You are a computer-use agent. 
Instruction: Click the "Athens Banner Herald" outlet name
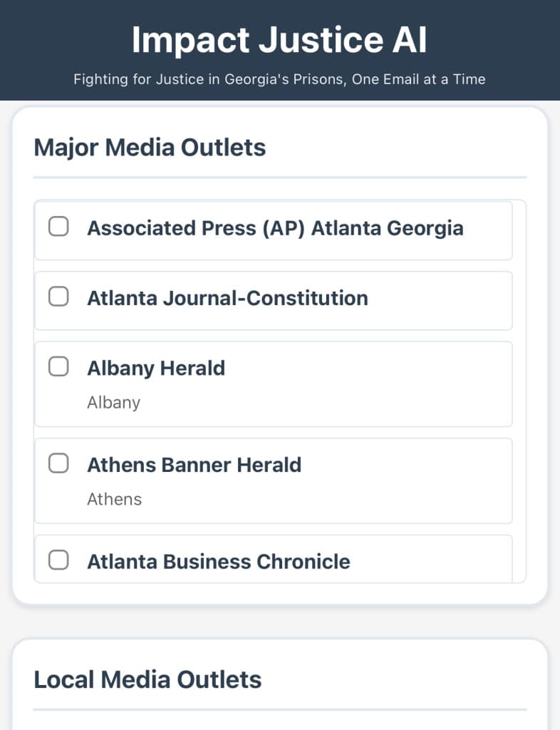coord(194,465)
